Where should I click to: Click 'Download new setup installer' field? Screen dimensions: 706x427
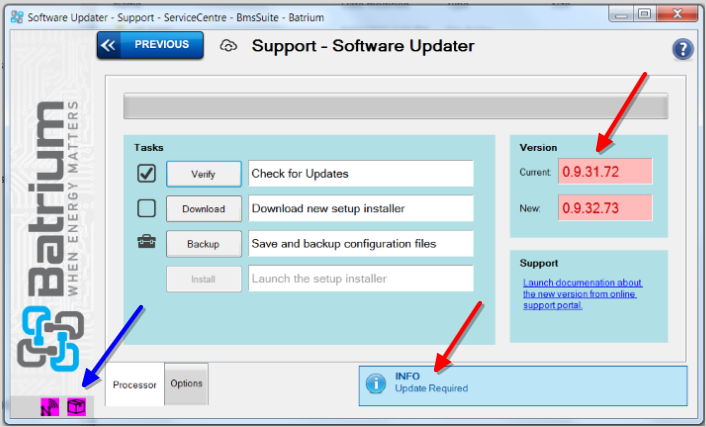[361, 208]
